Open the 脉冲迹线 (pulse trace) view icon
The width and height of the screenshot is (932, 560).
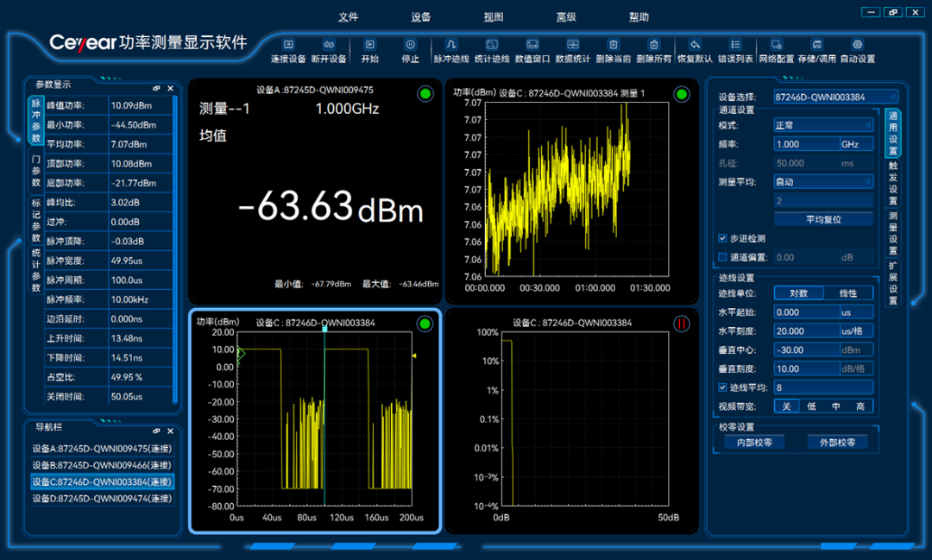click(x=450, y=45)
